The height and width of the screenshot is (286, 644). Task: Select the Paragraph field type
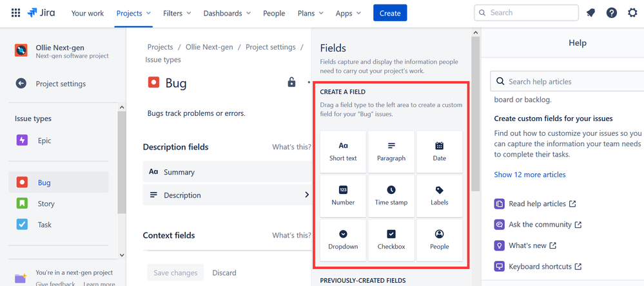coord(391,152)
